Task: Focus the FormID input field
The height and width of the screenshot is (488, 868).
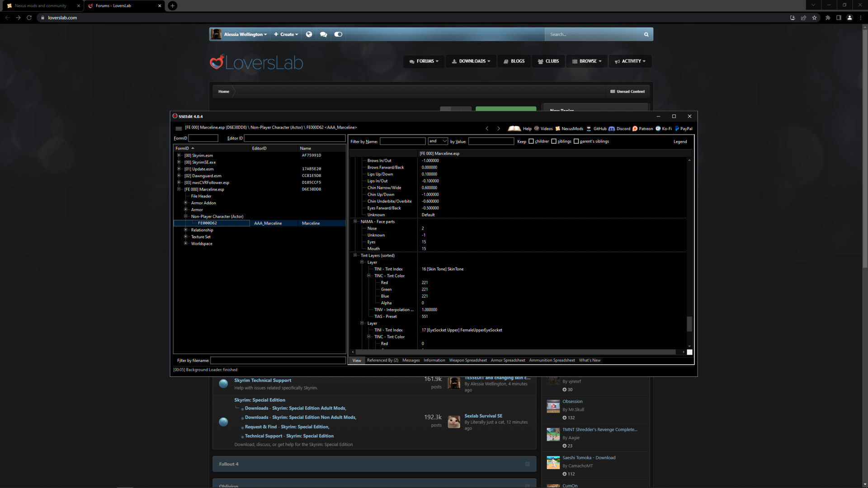Action: click(x=203, y=138)
